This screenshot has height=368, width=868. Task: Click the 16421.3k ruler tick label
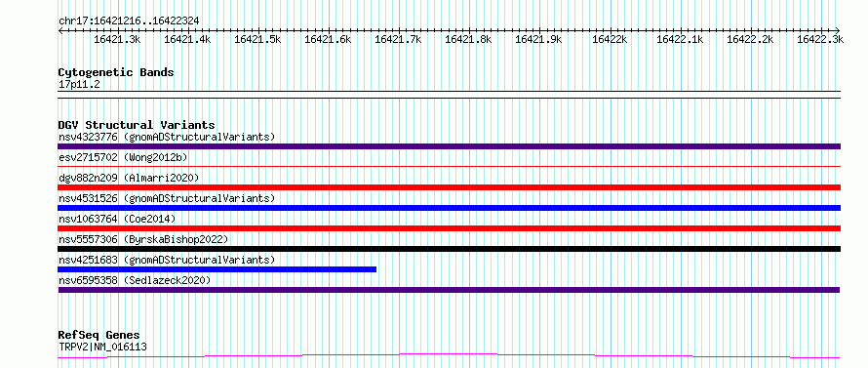pyautogui.click(x=117, y=39)
